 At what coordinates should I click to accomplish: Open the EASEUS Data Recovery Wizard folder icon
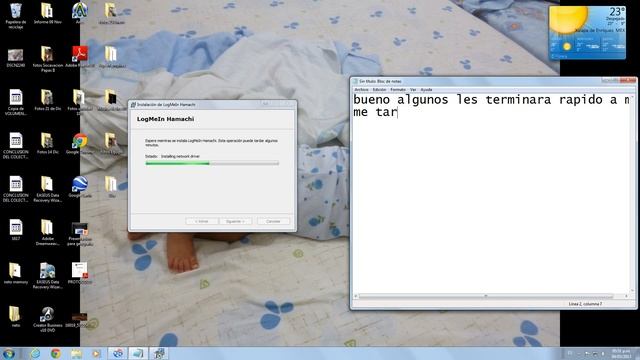click(47, 189)
